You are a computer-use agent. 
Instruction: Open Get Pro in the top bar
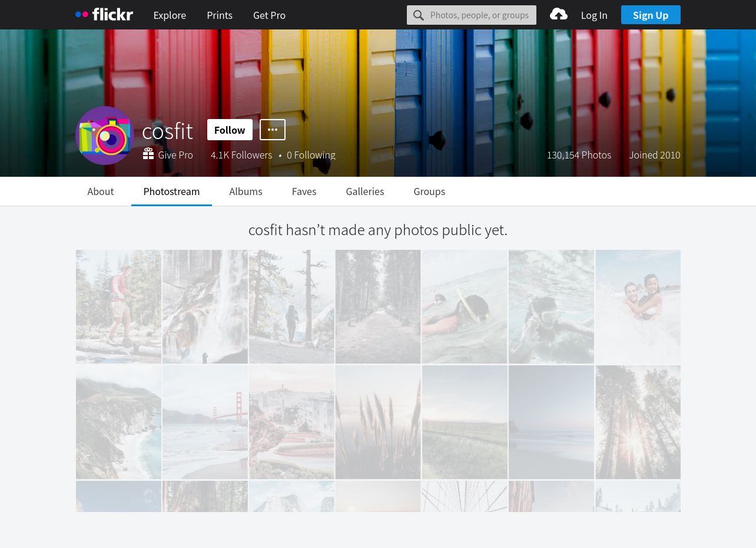269,15
